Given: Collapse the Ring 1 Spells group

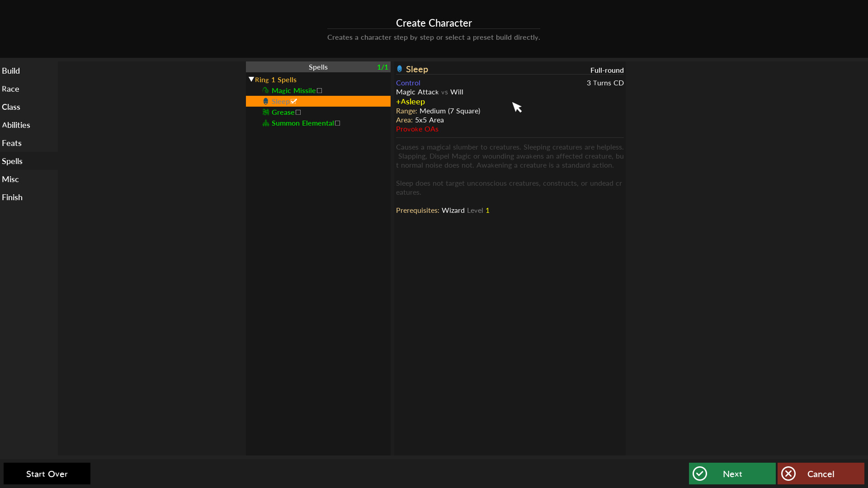Looking at the screenshot, I should point(251,80).
